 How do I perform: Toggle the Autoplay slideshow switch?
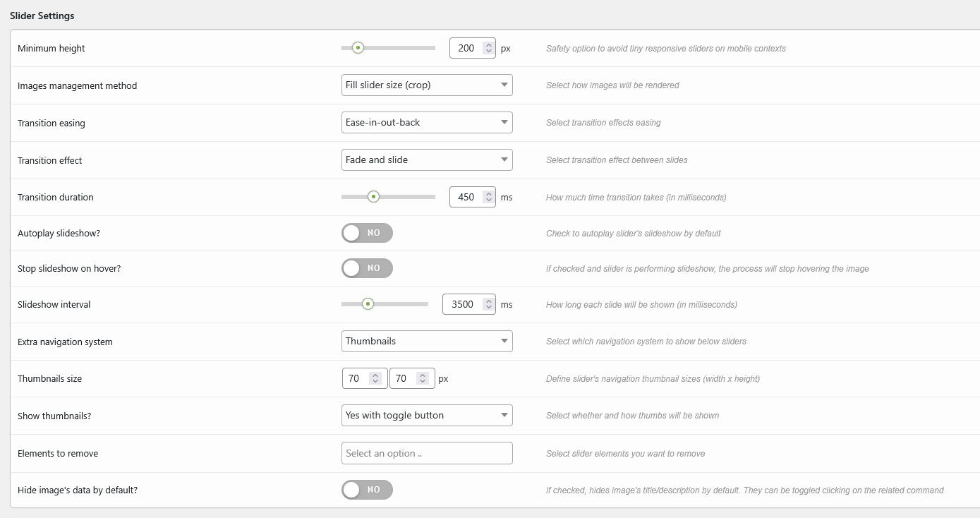pyautogui.click(x=367, y=233)
